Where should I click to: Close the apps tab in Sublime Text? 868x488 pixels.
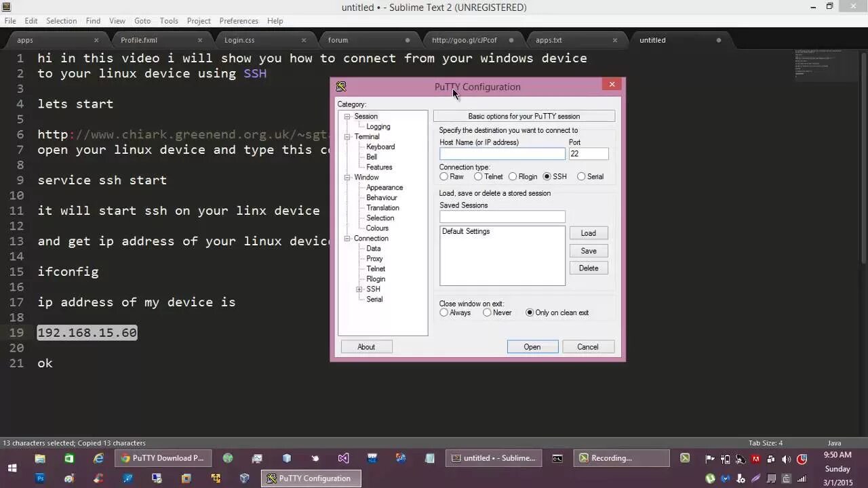pos(96,40)
